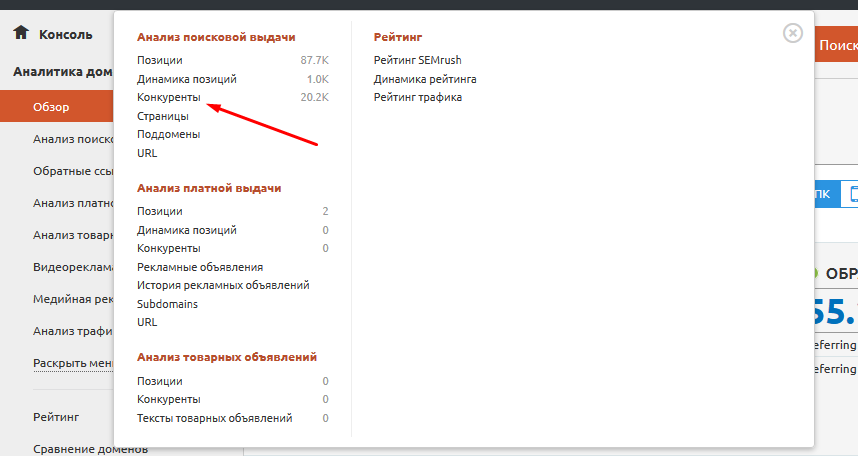Click the Subdomains link
Image resolution: width=858 pixels, height=456 pixels.
[167, 304]
